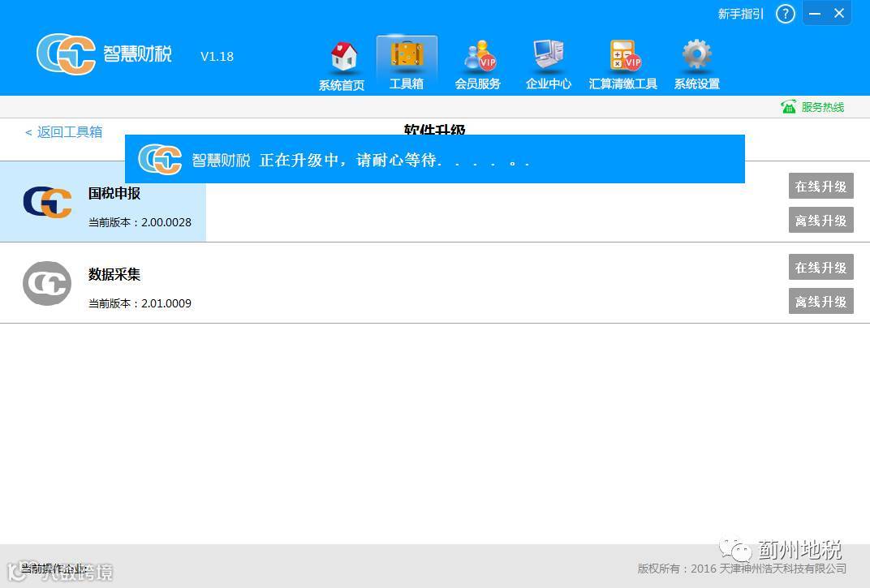Click the 工具箱 label
Image resolution: width=870 pixels, height=588 pixels.
(407, 84)
